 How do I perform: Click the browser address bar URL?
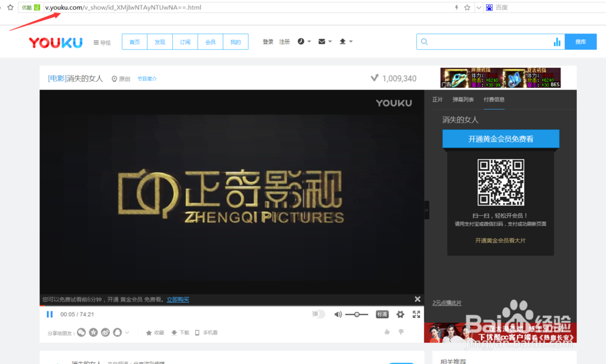[123, 7]
